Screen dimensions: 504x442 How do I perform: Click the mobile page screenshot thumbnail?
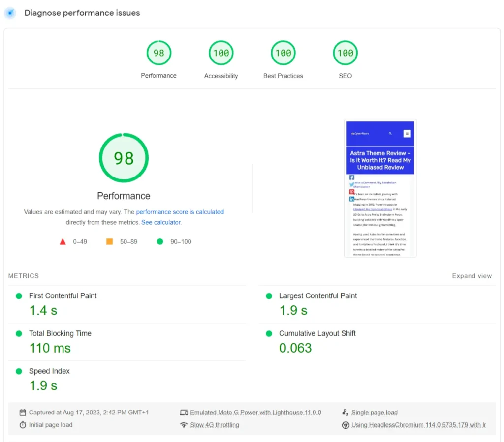pos(380,188)
